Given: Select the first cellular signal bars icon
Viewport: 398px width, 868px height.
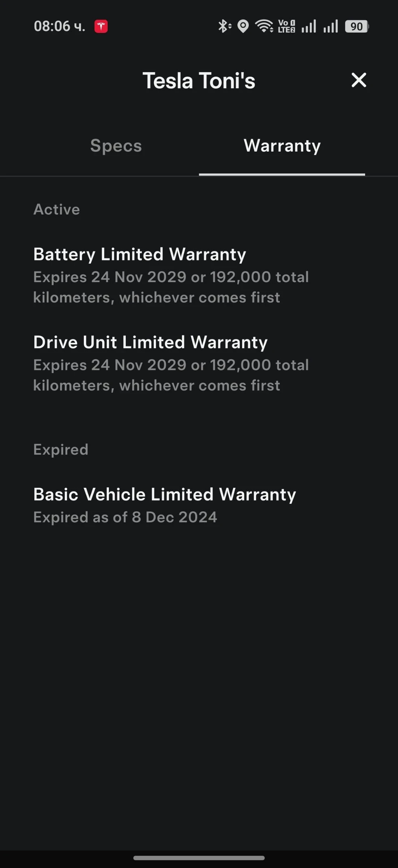Looking at the screenshot, I should 309,26.
